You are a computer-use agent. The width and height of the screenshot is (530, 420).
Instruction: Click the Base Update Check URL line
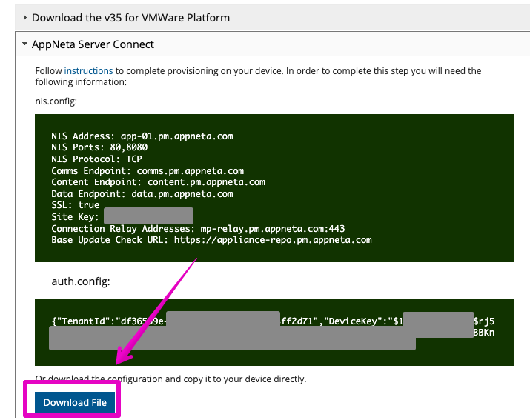click(x=211, y=240)
